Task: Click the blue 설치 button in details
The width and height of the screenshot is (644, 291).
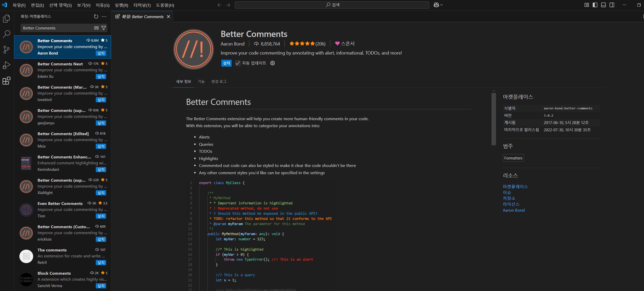Action: point(226,63)
